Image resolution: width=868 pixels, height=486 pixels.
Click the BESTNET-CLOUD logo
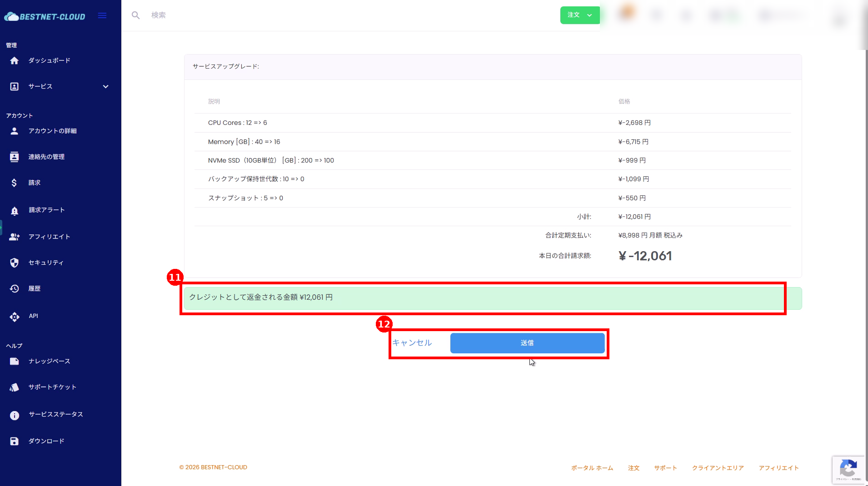pyautogui.click(x=45, y=17)
